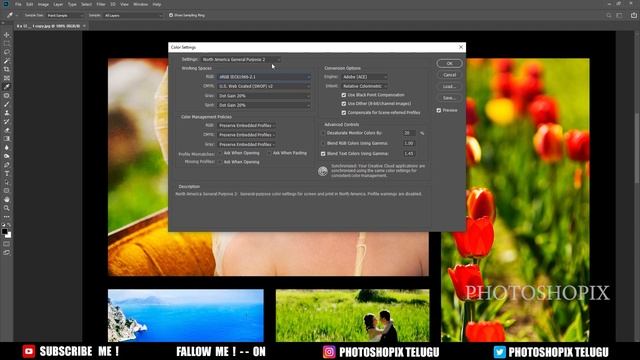Select the Rectangular Marquee tool
Image resolution: width=640 pixels, height=360 pixels.
pos(7,44)
